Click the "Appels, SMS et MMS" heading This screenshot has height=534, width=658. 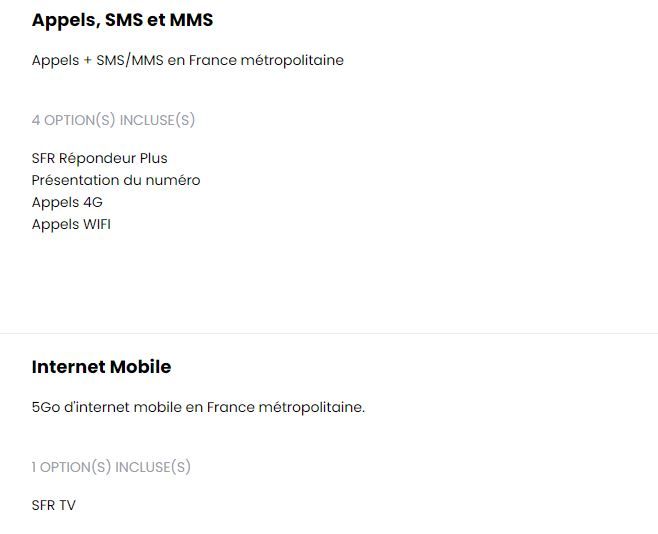point(122,20)
